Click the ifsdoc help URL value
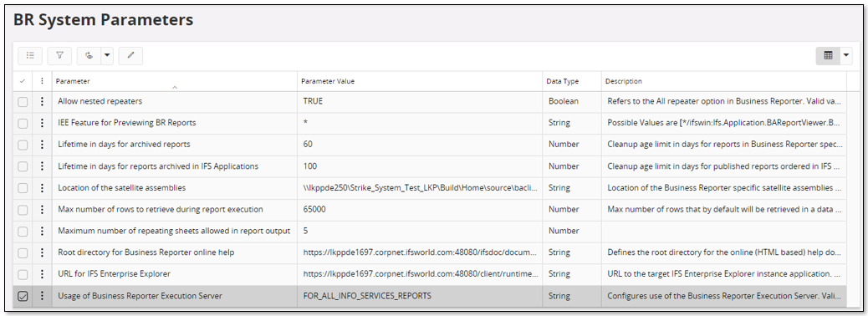868x316 pixels. point(420,253)
